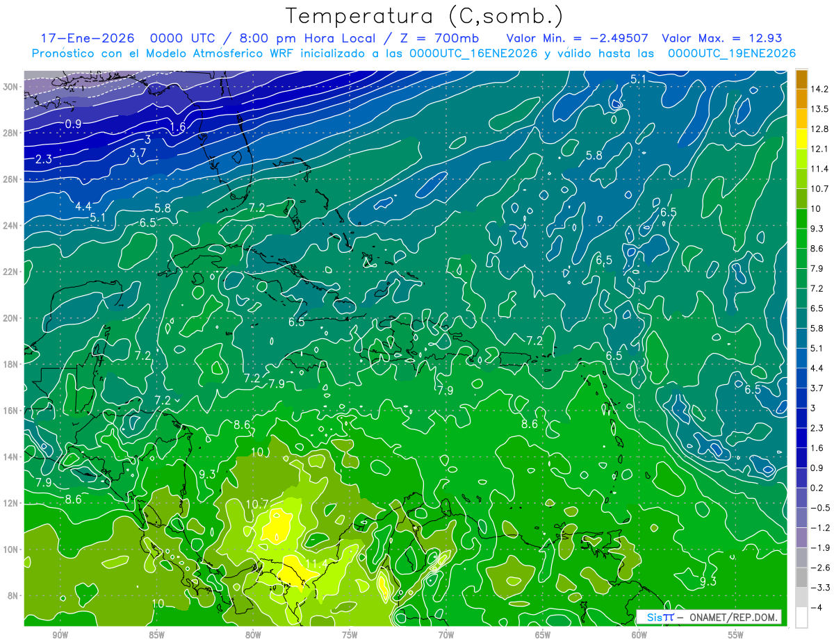Click the -3.3 value on the colorbar
Screen dimensions: 834x644
tap(821, 588)
